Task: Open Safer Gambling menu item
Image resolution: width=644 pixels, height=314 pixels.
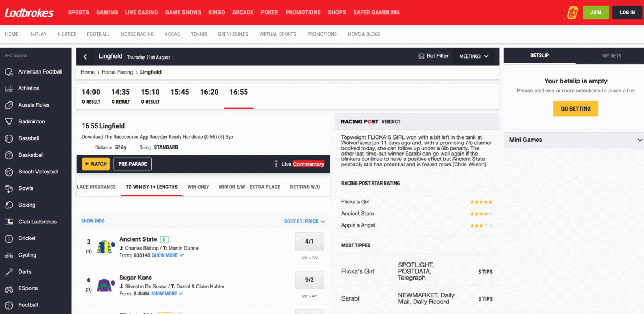Action: pyautogui.click(x=376, y=12)
